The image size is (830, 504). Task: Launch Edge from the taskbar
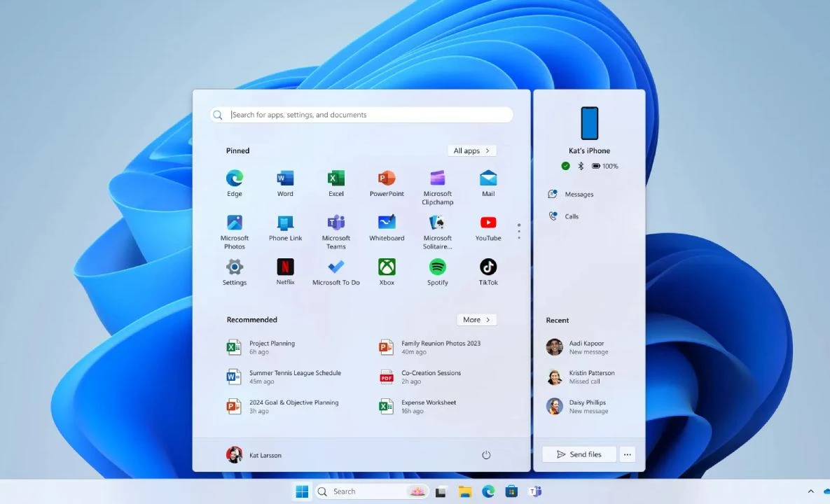click(x=488, y=492)
